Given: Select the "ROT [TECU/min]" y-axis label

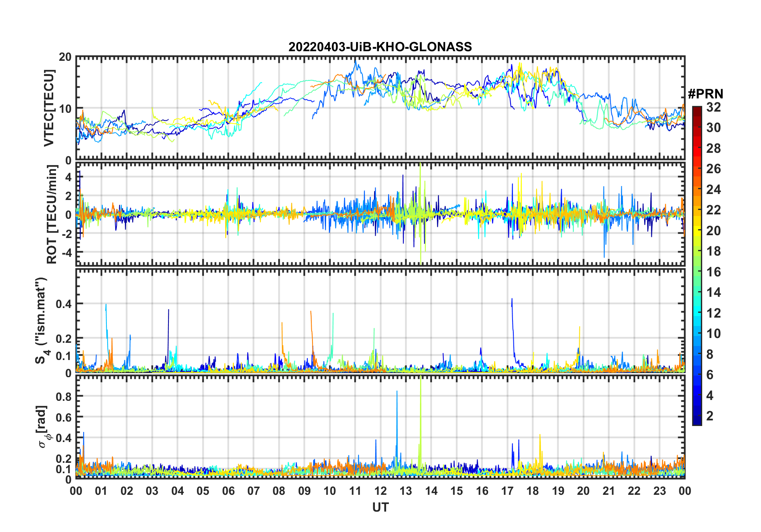Looking at the screenshot, I should [x=52, y=214].
